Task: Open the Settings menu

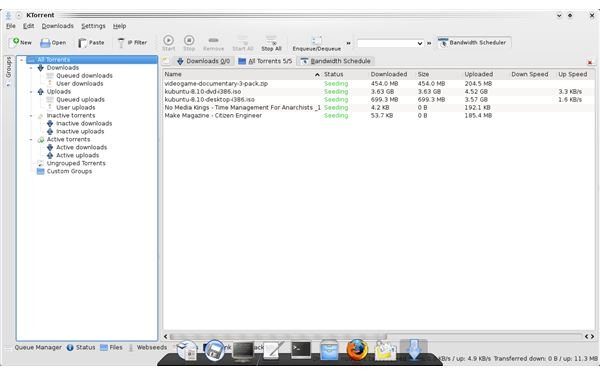Action: (x=93, y=26)
